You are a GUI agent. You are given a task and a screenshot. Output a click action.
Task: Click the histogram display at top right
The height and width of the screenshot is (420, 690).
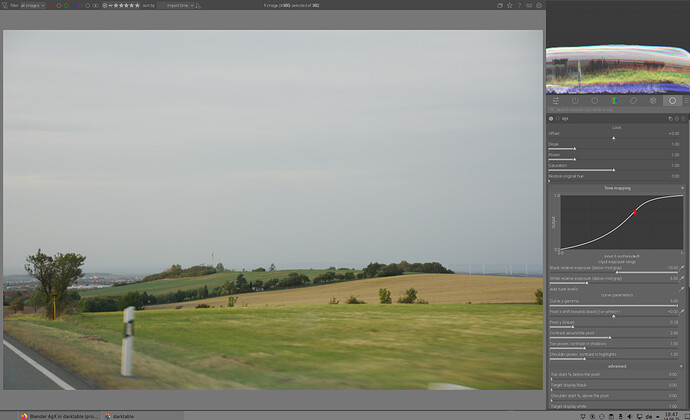[616, 70]
